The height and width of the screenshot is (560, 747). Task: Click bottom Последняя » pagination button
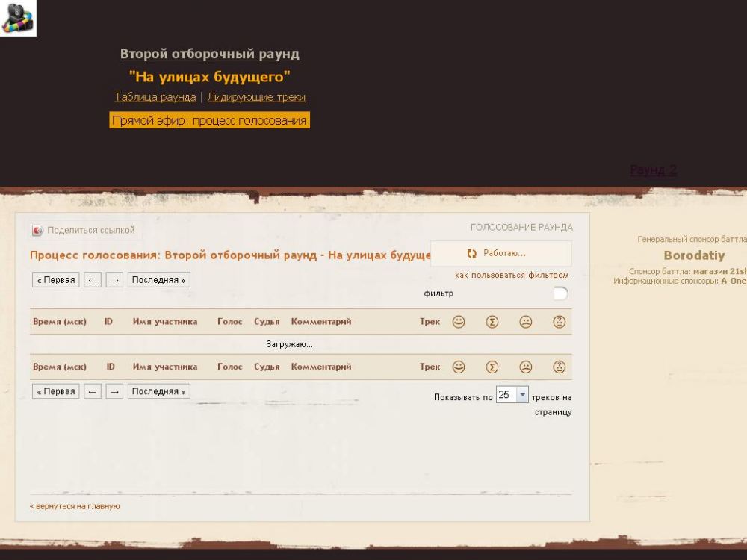159,391
